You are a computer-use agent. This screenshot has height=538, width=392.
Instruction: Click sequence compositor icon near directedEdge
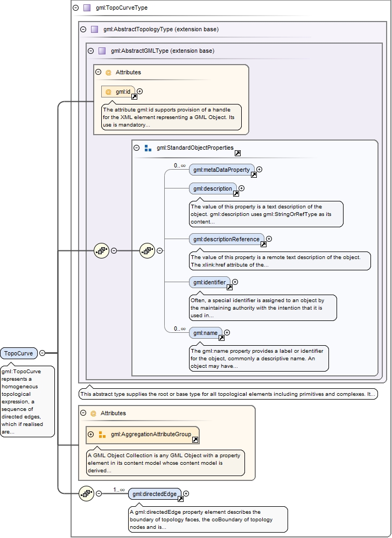tap(87, 493)
